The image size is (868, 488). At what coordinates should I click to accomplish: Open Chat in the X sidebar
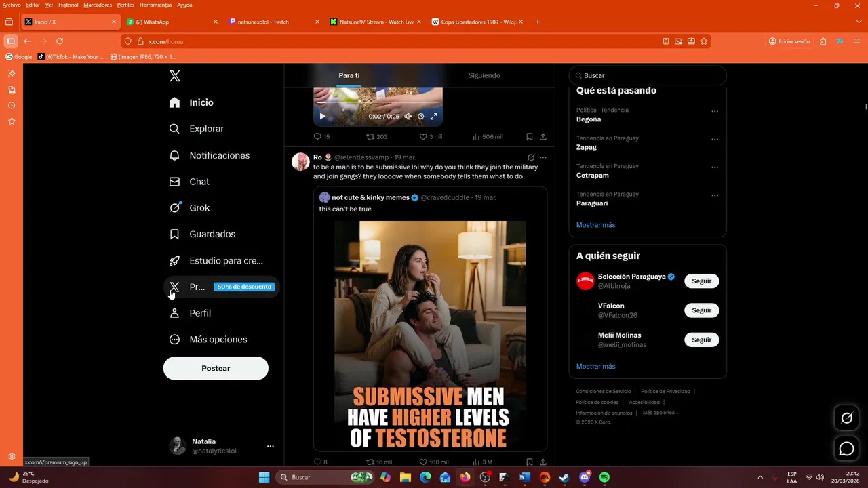point(189,182)
